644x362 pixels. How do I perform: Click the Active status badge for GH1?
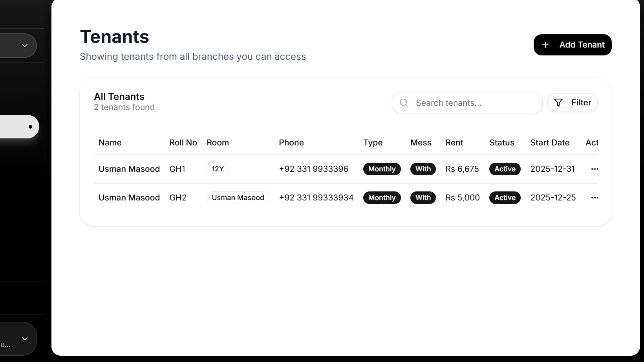tap(505, 169)
